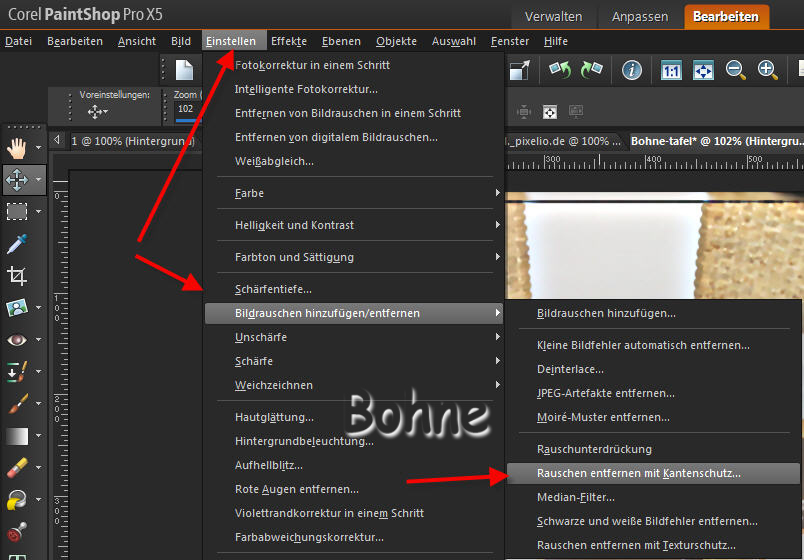Open the Effekte menu
The image size is (804, 560).
(x=289, y=41)
